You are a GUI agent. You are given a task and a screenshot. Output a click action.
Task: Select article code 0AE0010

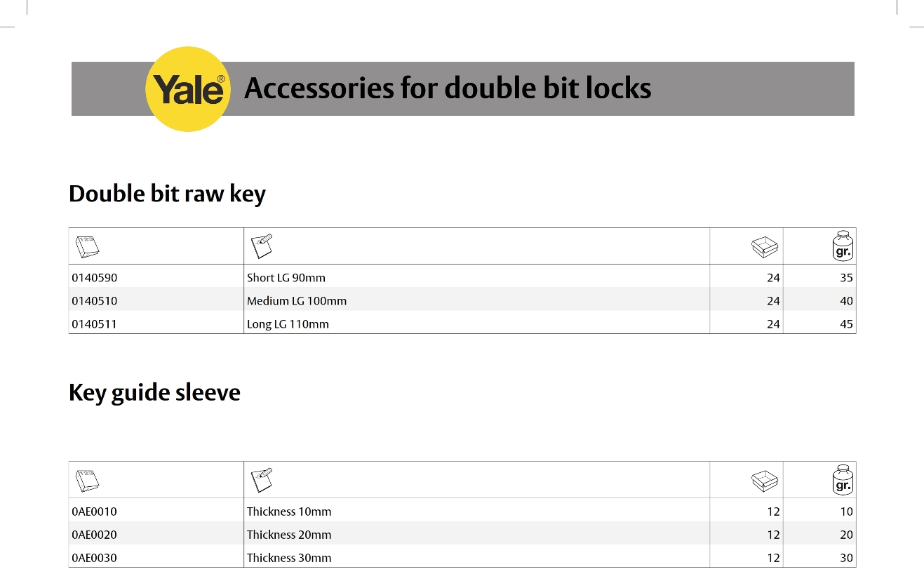tap(95, 512)
